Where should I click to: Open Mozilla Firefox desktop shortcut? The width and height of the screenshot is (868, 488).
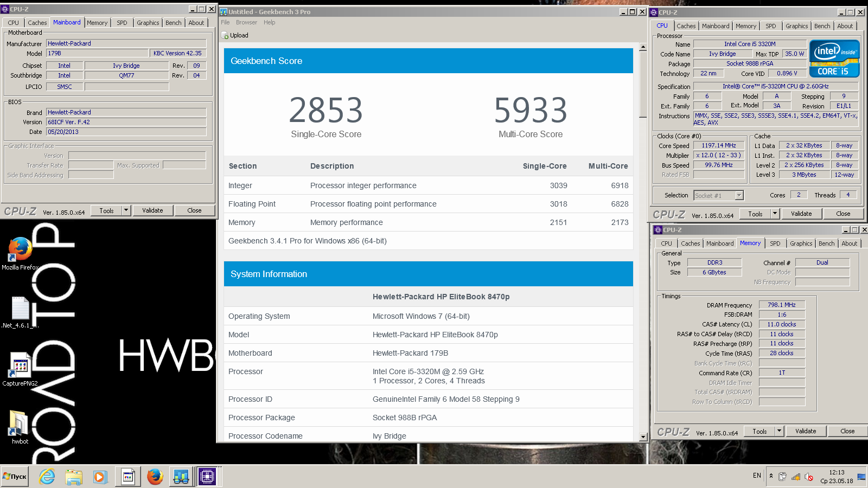click(x=20, y=253)
